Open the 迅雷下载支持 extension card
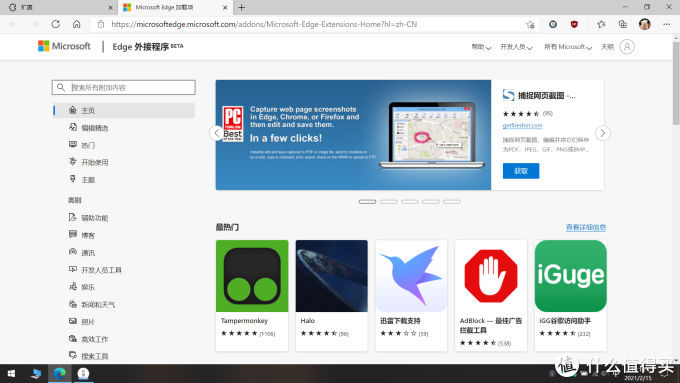680x383 pixels. point(411,295)
